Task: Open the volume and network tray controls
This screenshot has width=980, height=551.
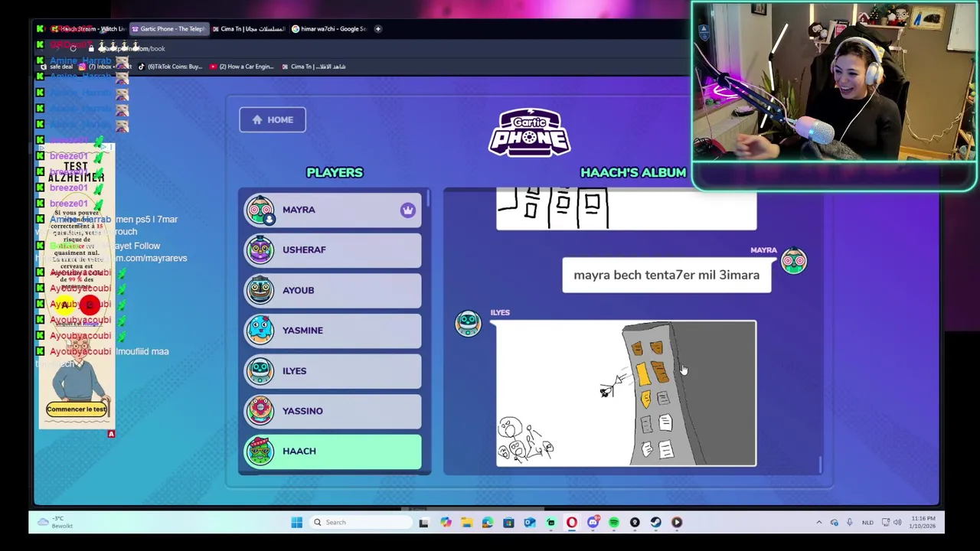Action: pyautogui.click(x=893, y=523)
